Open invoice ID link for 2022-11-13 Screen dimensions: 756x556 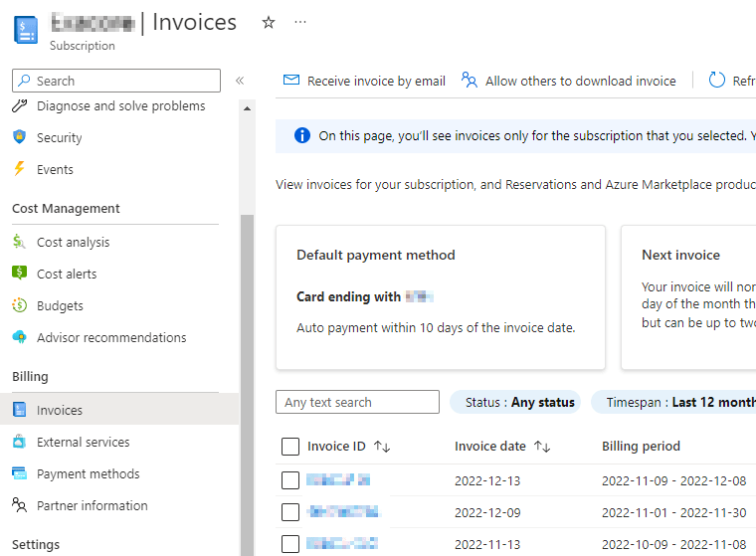(x=342, y=543)
